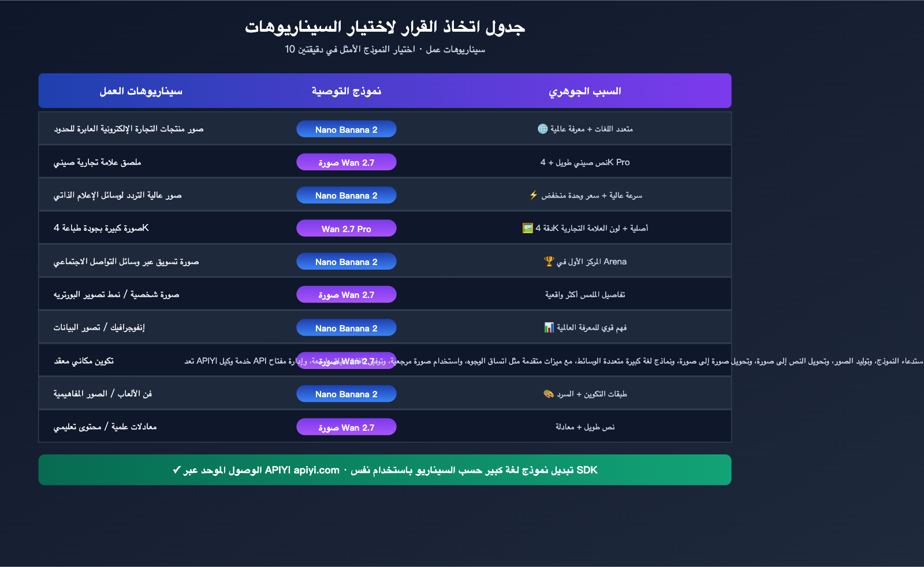Click the Wan 2.7 pill in the معادلات علمية row
Screen dimensions: 924x567
(x=346, y=427)
